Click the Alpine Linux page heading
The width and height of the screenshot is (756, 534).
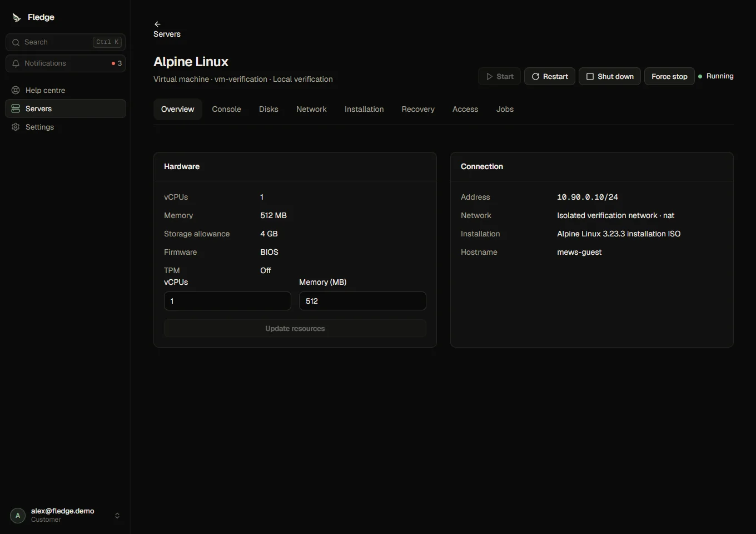[191, 62]
